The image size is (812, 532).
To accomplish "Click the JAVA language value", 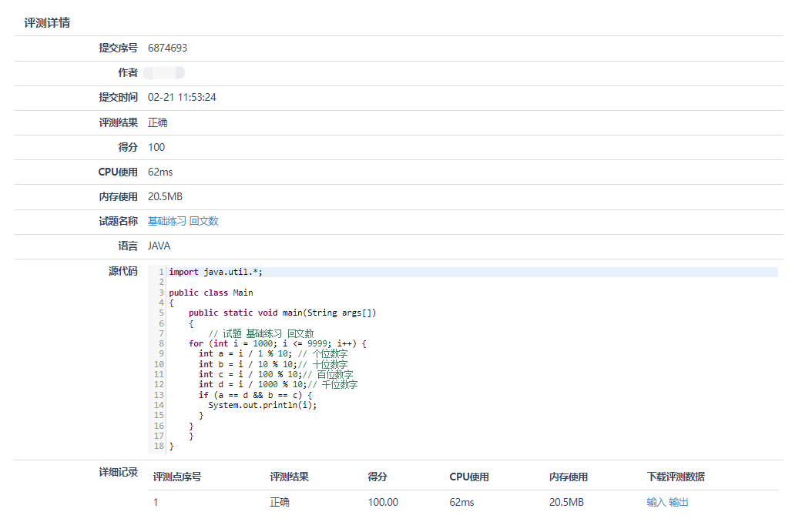I will [159, 246].
